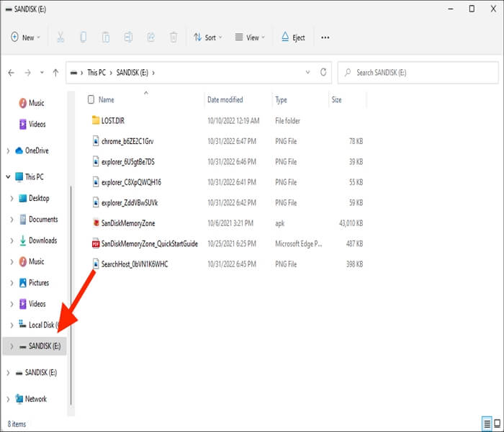Click the Cut scissors icon in toolbar
The width and height of the screenshot is (504, 432).
pos(60,37)
